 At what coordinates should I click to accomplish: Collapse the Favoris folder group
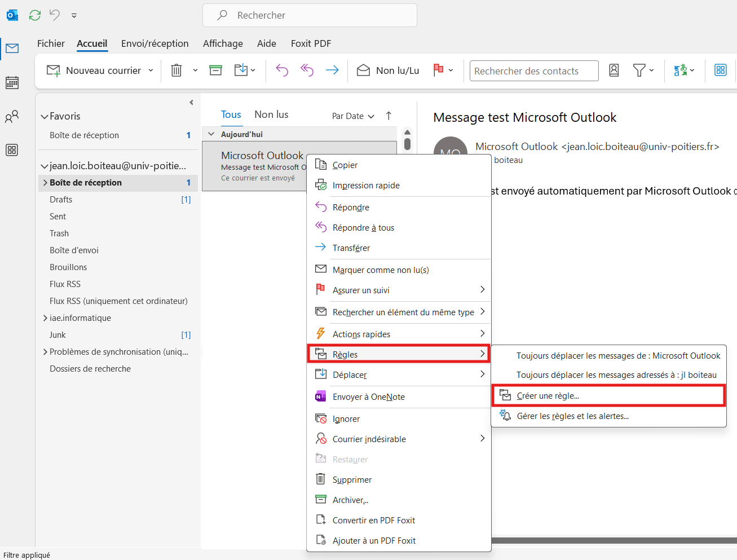(x=45, y=117)
